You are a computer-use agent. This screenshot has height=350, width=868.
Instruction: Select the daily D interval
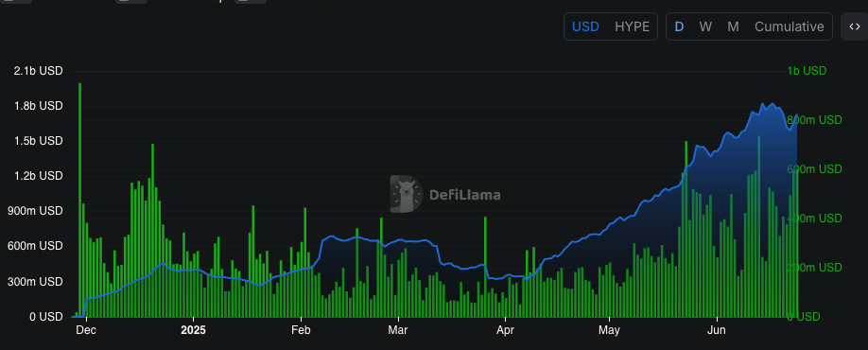point(679,26)
